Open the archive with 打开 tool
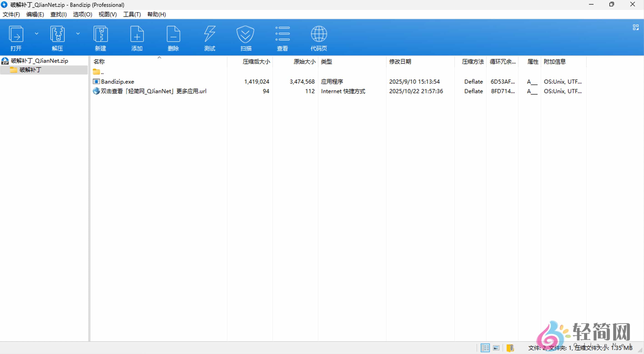This screenshot has height=354, width=644. pyautogui.click(x=16, y=37)
